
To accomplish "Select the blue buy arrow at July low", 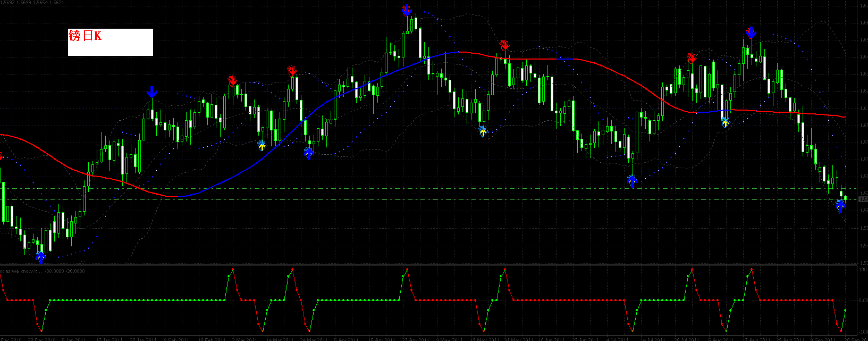I will click(632, 181).
